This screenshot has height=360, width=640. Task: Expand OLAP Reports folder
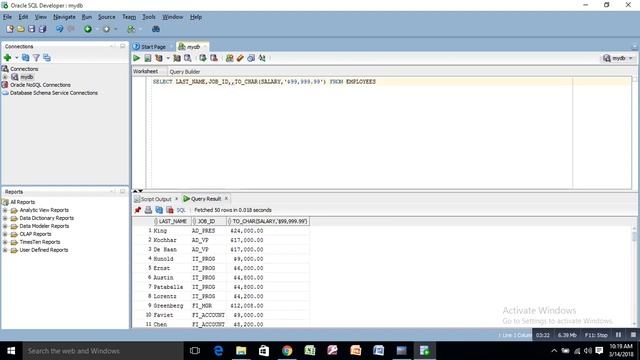5,234
